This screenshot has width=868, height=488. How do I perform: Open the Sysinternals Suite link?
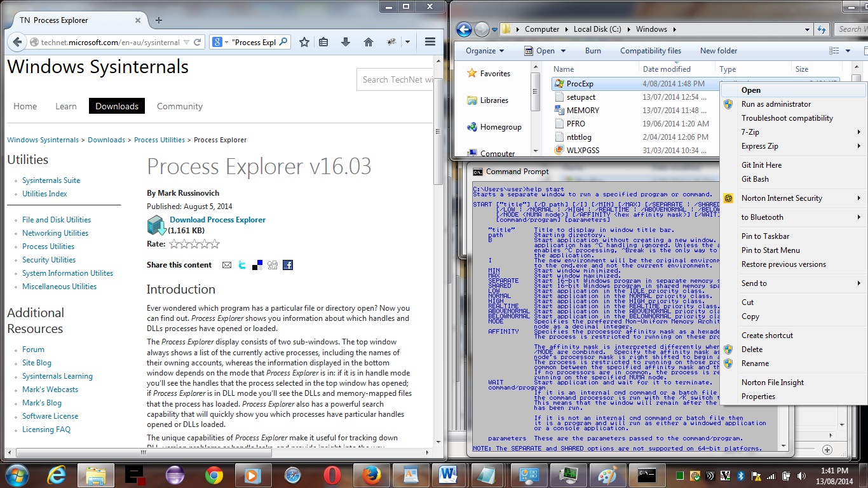point(51,180)
